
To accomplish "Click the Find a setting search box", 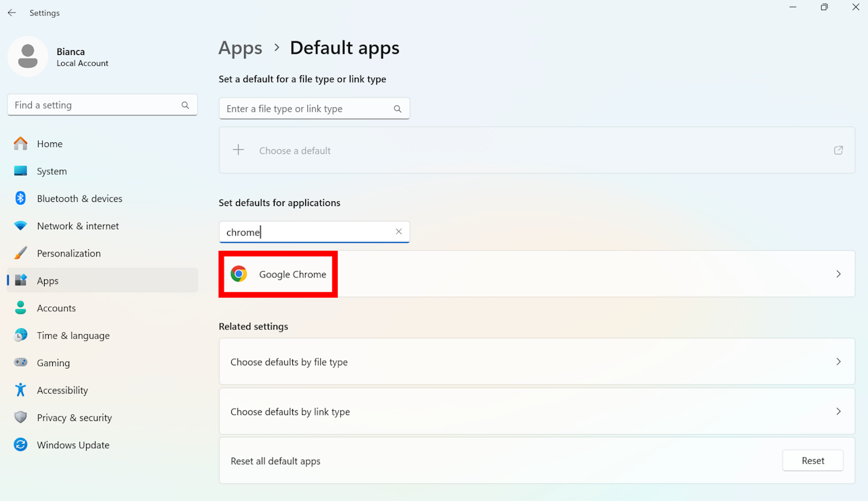I will coord(95,105).
